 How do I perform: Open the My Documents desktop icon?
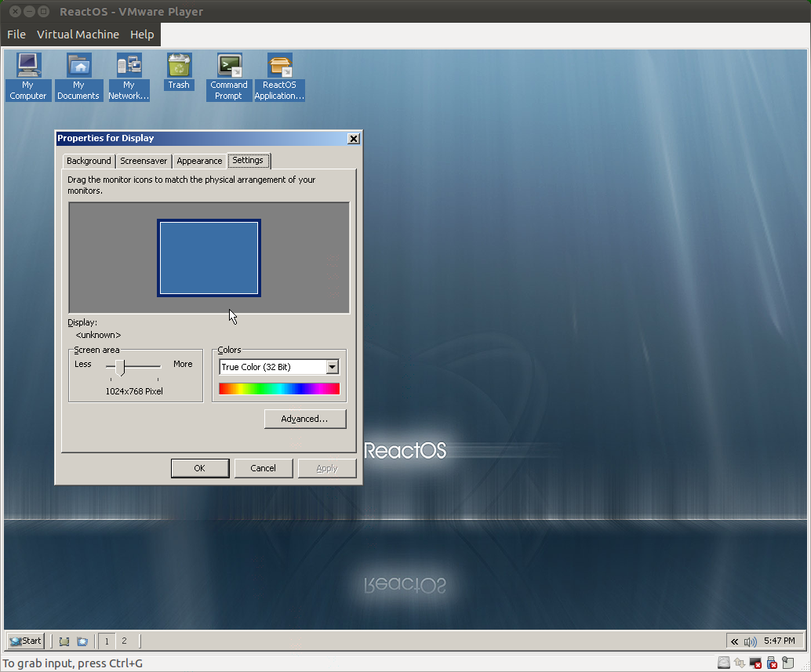coord(78,71)
